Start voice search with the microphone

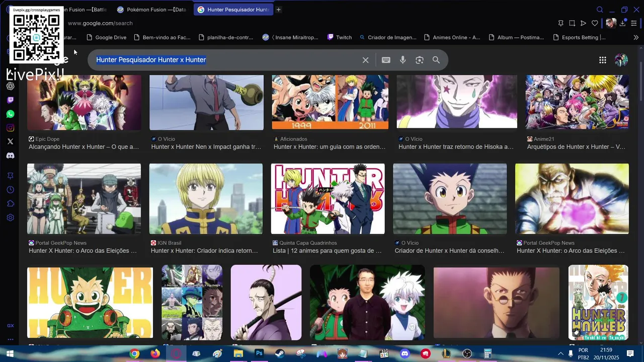403,60
